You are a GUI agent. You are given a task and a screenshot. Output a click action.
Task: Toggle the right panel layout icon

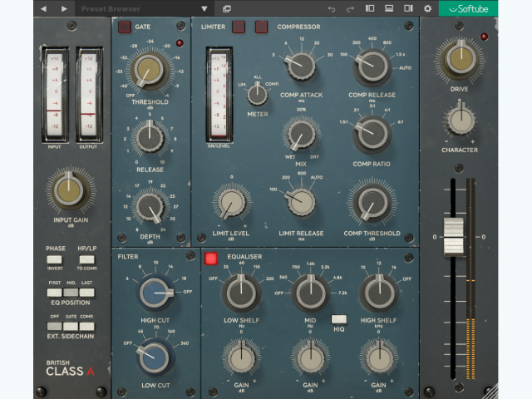coord(408,8)
